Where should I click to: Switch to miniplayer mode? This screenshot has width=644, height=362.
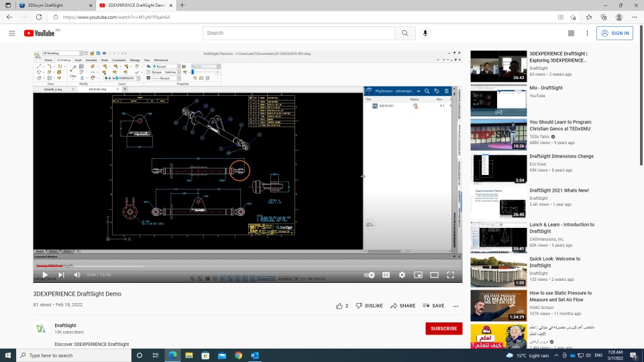tap(418, 275)
